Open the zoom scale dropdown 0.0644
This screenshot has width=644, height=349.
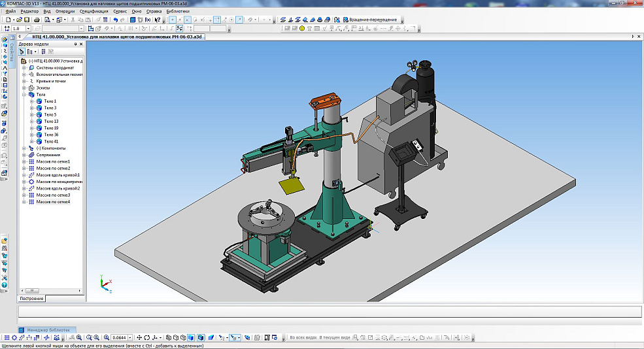[x=131, y=337]
